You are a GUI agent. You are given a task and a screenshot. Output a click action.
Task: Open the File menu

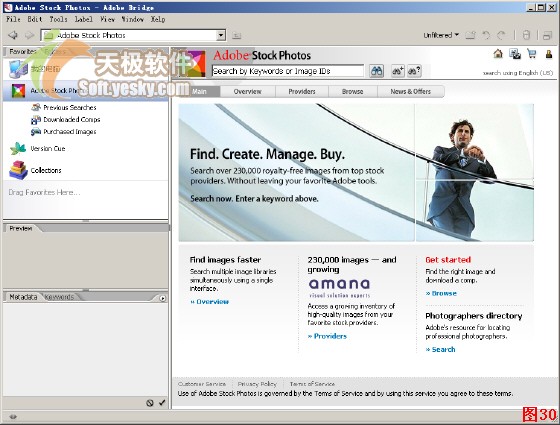(13, 19)
